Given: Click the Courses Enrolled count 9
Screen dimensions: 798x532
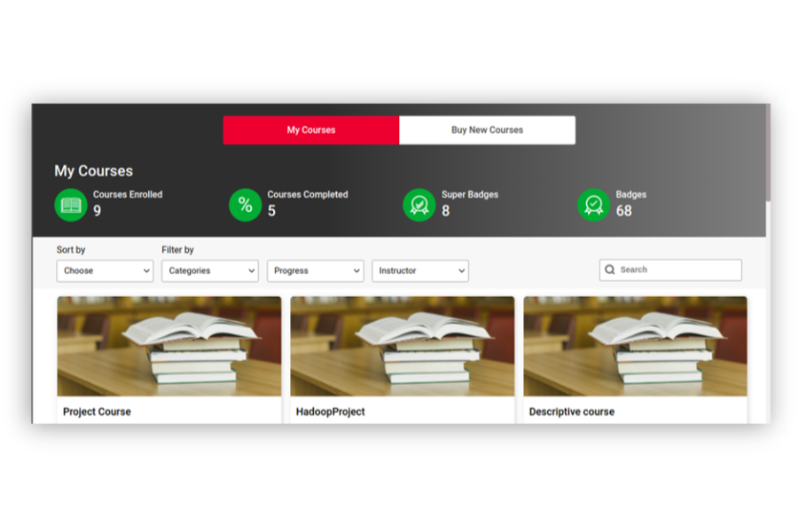Looking at the screenshot, I should click(98, 211).
